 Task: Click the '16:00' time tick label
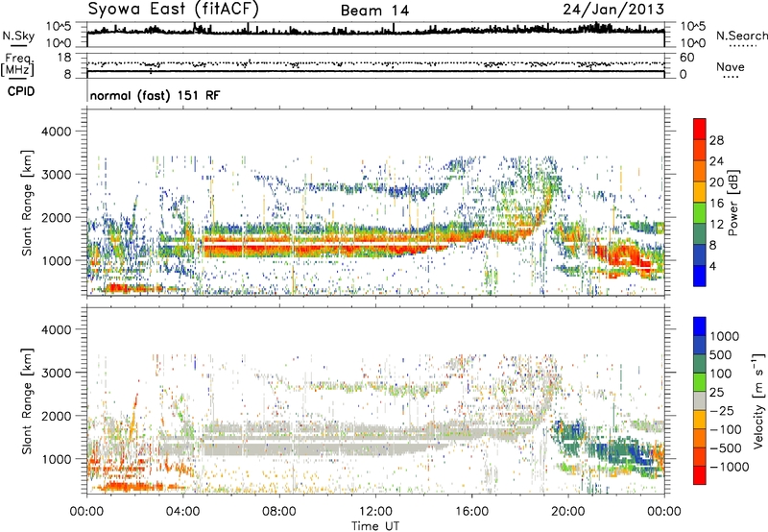(471, 512)
